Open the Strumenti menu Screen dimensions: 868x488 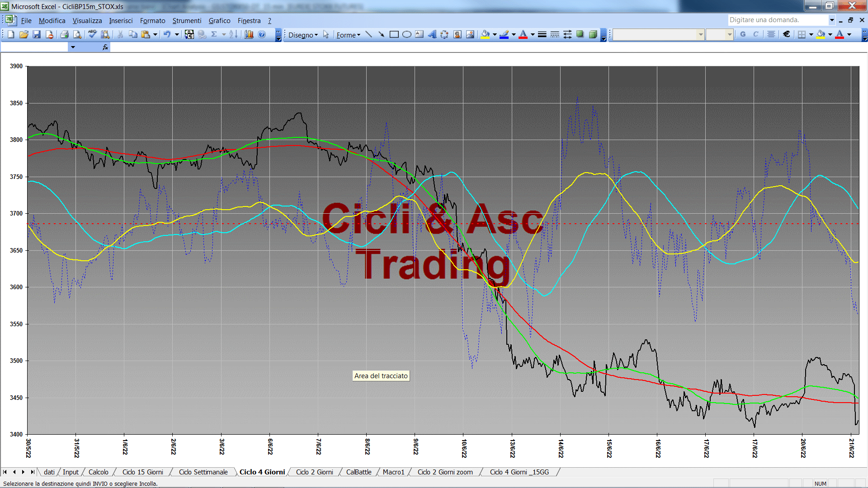pyautogui.click(x=187, y=20)
